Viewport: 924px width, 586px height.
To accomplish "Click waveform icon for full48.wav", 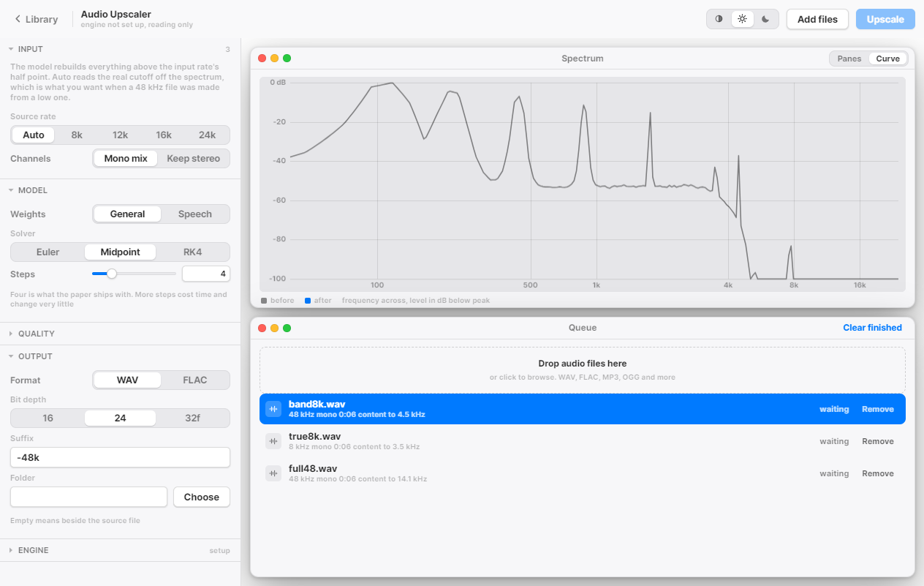I will 273,473.
